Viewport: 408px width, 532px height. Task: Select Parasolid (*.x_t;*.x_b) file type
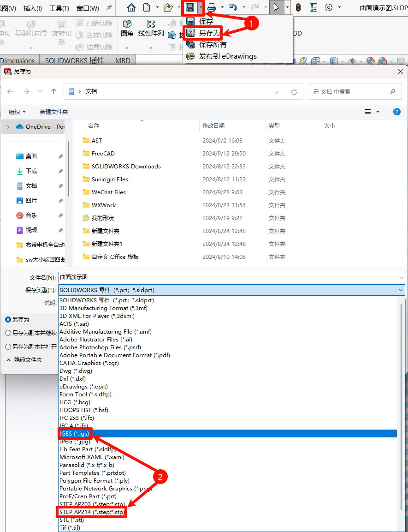pyautogui.click(x=227, y=465)
